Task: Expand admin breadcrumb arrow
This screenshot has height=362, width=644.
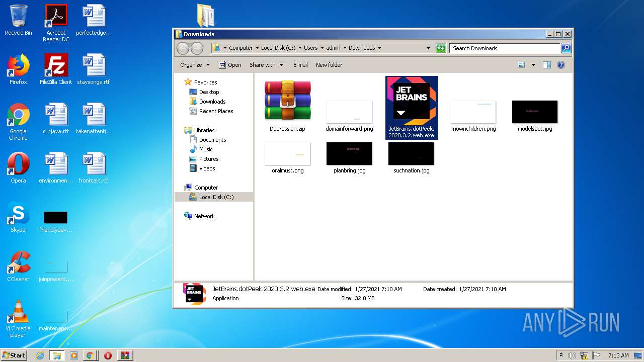Action: pos(345,48)
